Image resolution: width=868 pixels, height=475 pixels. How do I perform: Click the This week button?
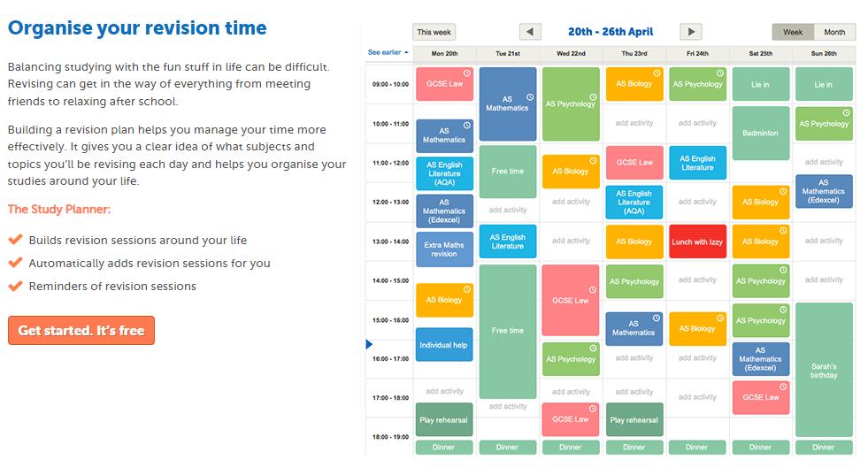click(434, 32)
